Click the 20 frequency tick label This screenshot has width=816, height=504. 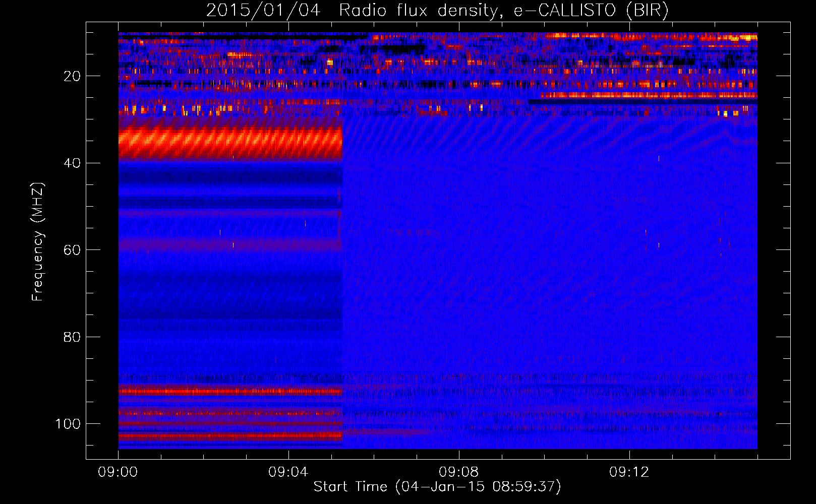[72, 76]
